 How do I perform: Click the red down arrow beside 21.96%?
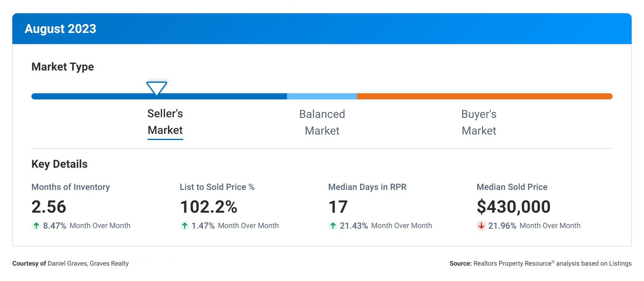(481, 226)
